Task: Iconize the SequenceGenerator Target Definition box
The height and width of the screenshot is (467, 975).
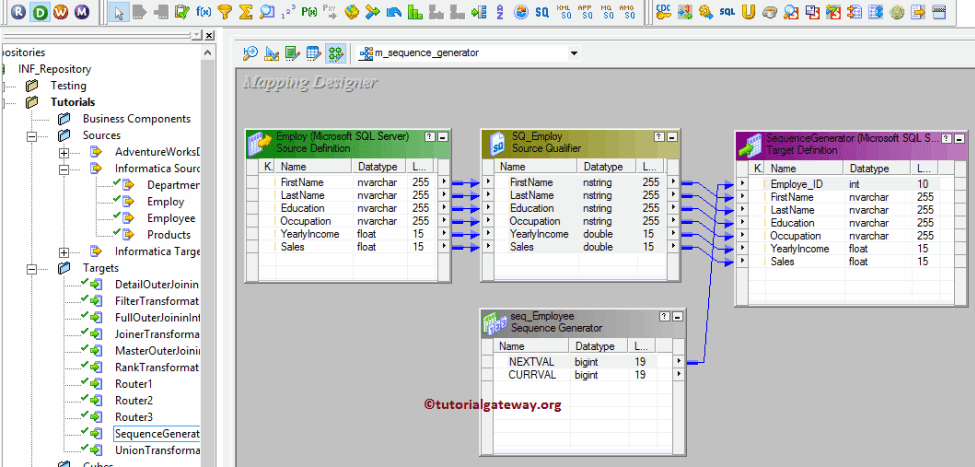Action: (958, 138)
